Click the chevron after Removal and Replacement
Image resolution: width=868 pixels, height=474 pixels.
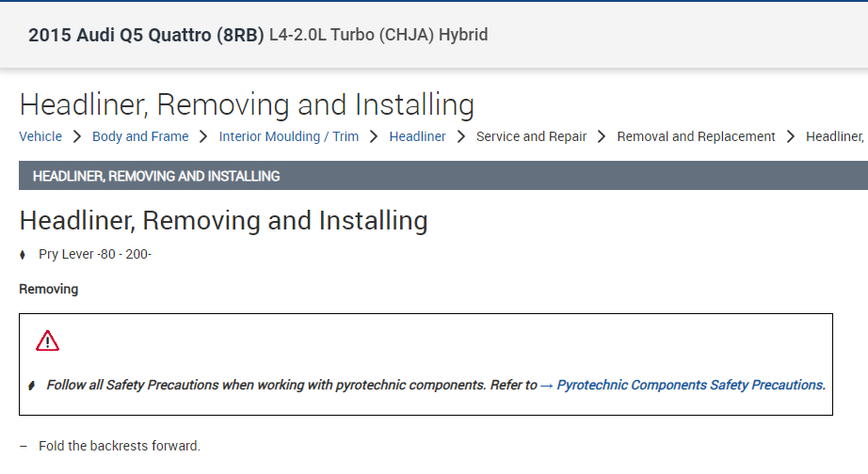pyautogui.click(x=791, y=136)
